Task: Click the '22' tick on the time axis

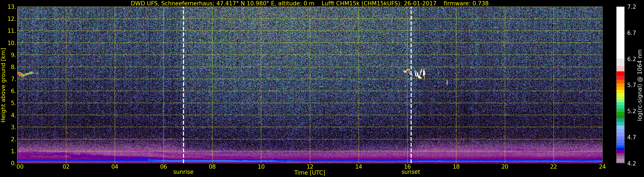Action: click(x=554, y=167)
